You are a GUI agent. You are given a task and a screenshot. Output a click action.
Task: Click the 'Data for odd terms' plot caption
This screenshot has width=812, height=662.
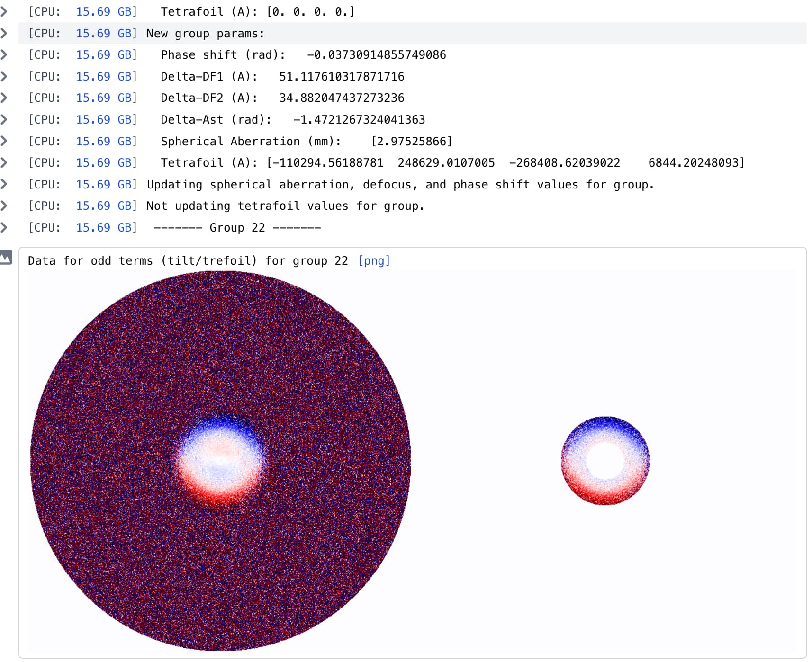coord(188,261)
